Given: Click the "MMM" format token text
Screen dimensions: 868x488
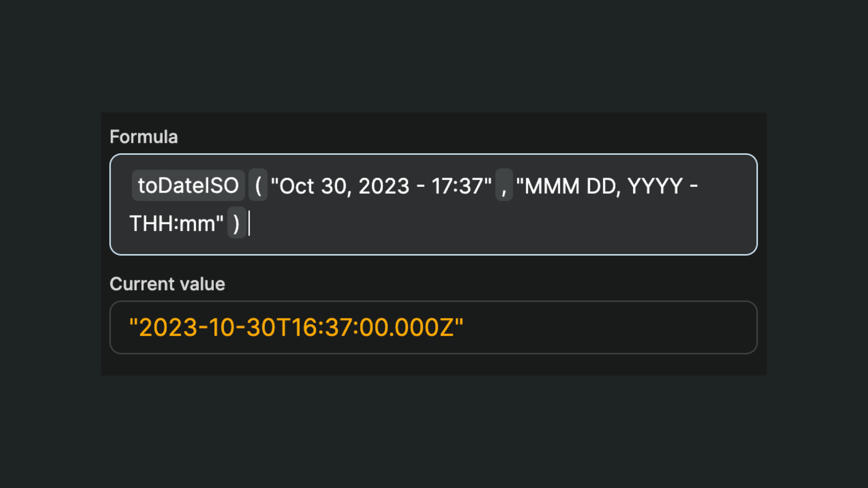Looking at the screenshot, I should (x=552, y=186).
